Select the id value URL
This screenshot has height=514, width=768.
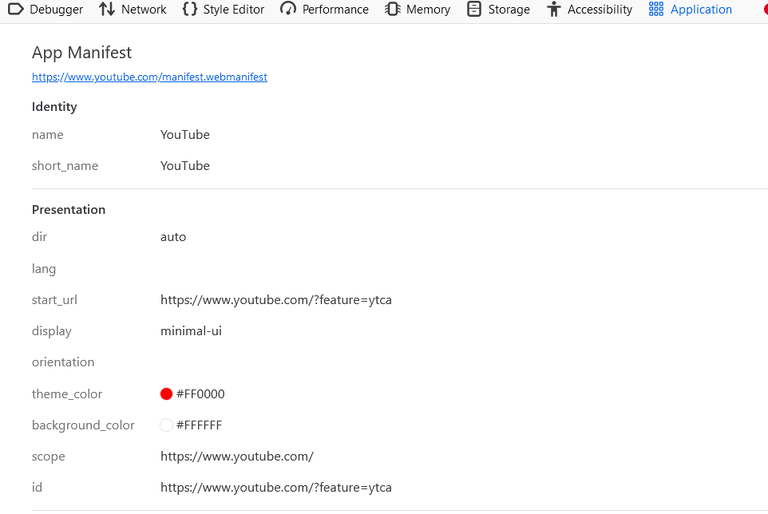coord(276,488)
